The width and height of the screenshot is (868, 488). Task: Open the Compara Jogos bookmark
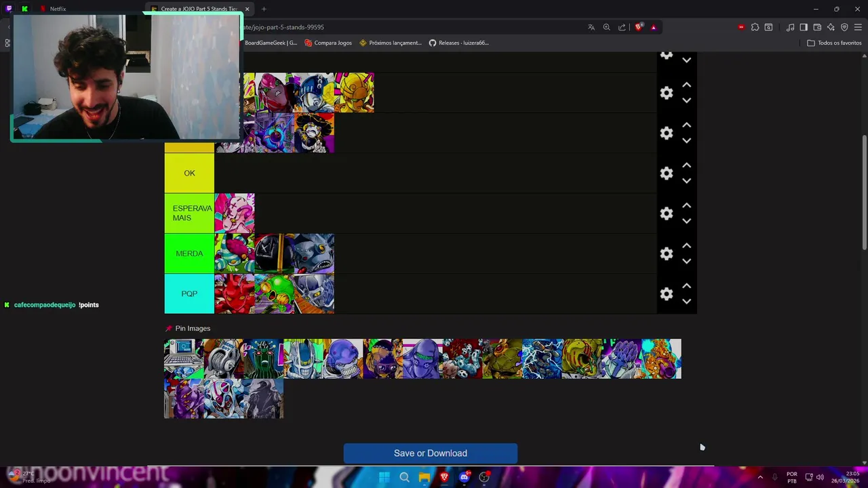(x=328, y=43)
